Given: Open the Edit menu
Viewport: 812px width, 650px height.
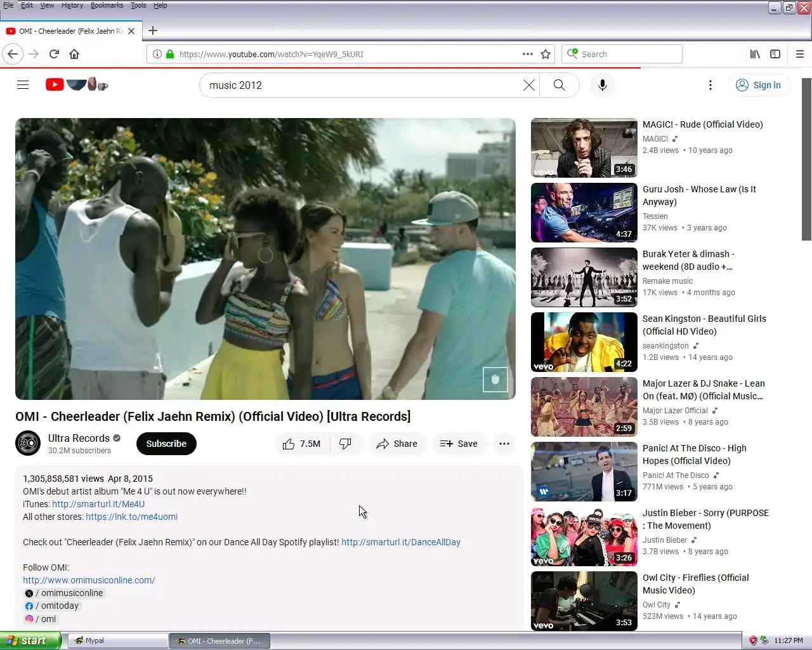Looking at the screenshot, I should tap(27, 5).
